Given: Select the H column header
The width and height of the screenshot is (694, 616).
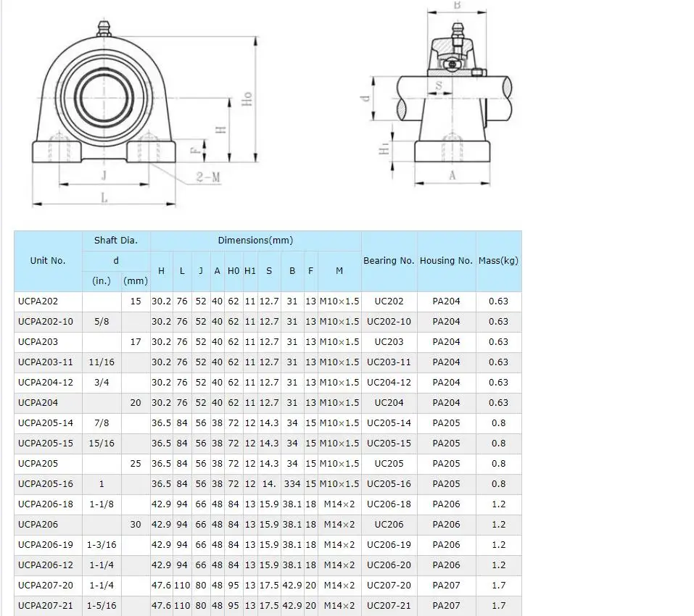Looking at the screenshot, I should 161,270.
